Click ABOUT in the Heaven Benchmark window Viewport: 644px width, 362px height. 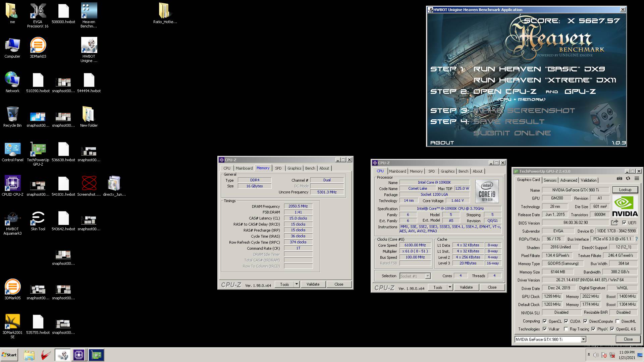coord(442,143)
